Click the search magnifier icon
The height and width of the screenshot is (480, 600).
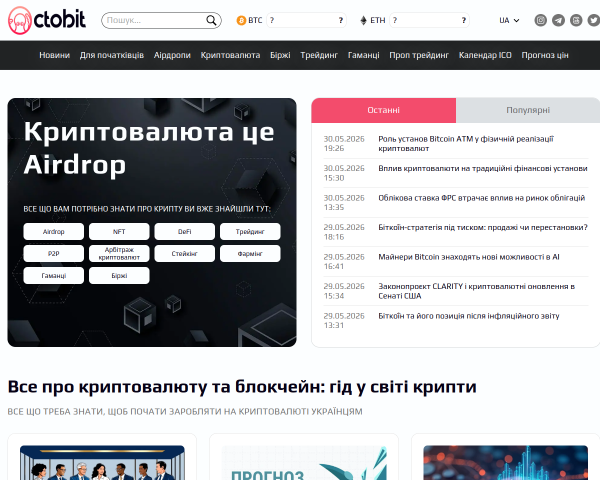pyautogui.click(x=211, y=20)
